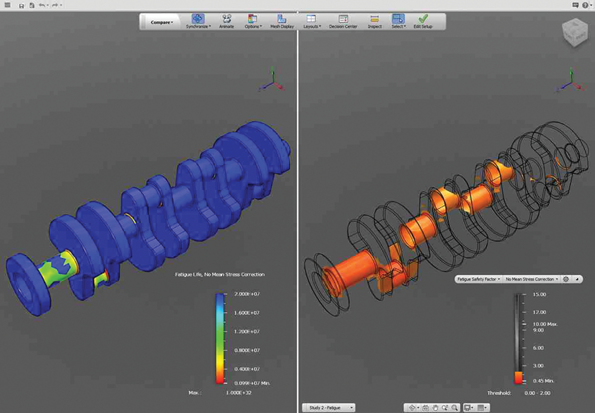Toggle the Synchronize views icon

pyautogui.click(x=198, y=19)
